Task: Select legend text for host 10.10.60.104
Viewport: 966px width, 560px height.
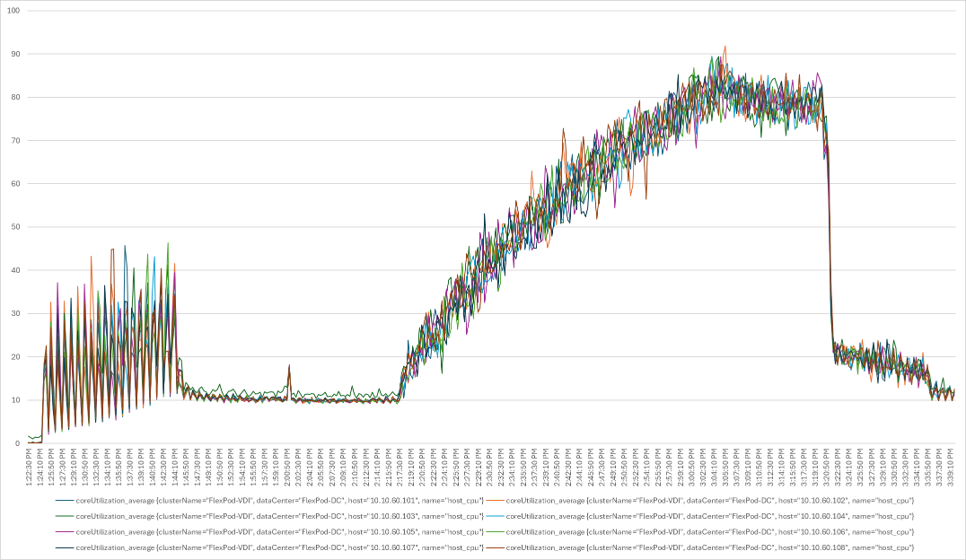Action: click(710, 516)
